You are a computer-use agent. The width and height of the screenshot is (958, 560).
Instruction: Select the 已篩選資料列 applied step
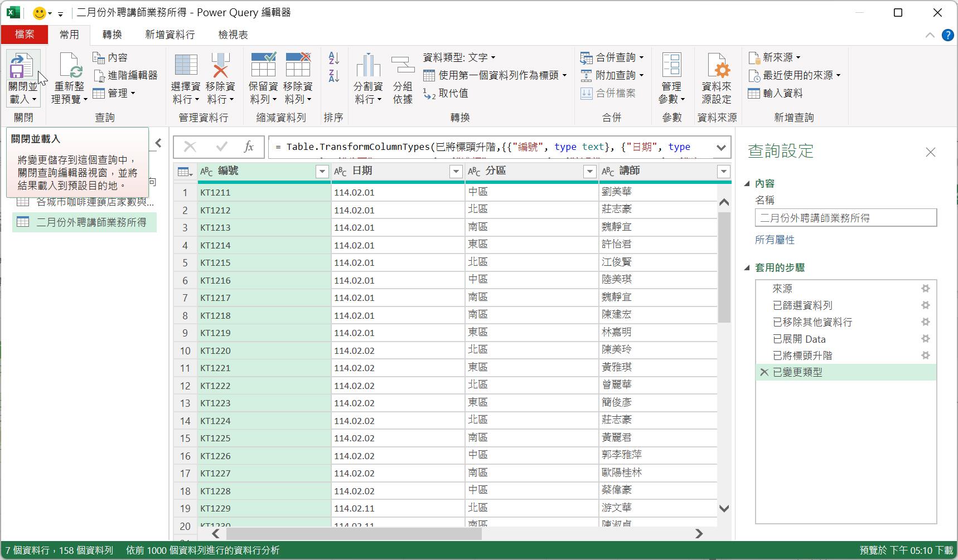802,305
